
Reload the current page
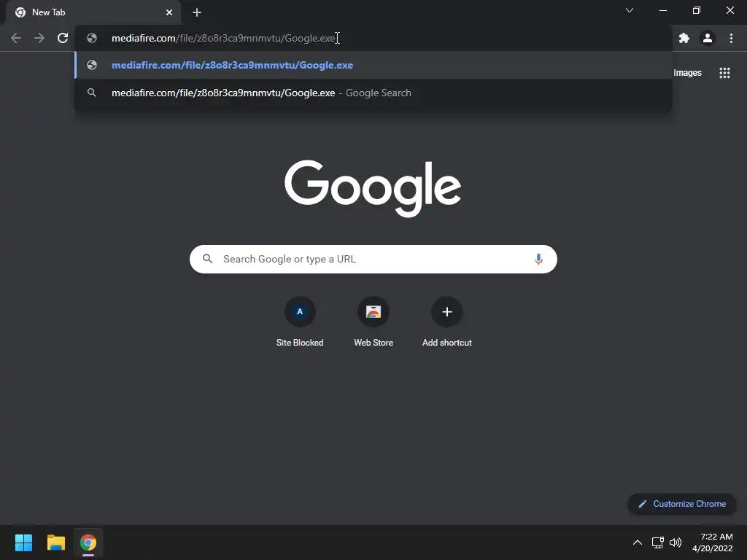pyautogui.click(x=63, y=38)
